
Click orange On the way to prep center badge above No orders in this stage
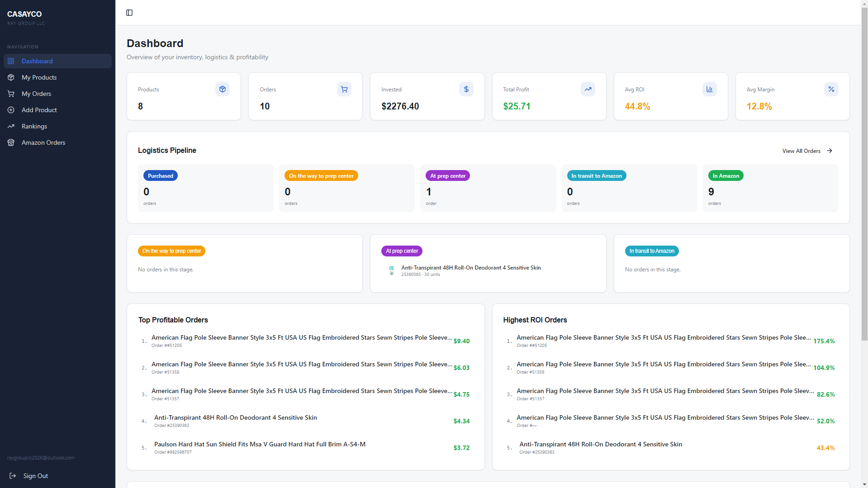pyautogui.click(x=171, y=251)
